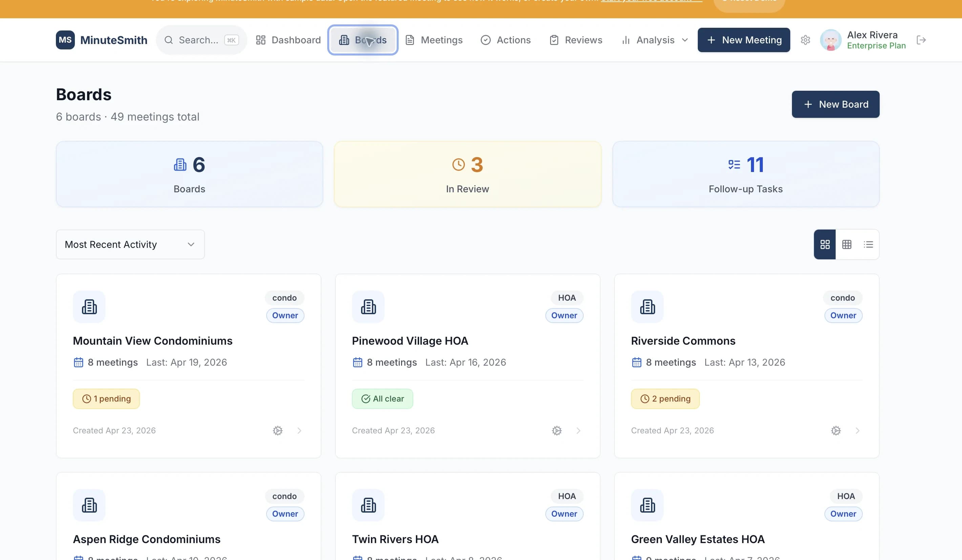Focus the Search input field
Screen dimensions: 962x560
pos(201,40)
